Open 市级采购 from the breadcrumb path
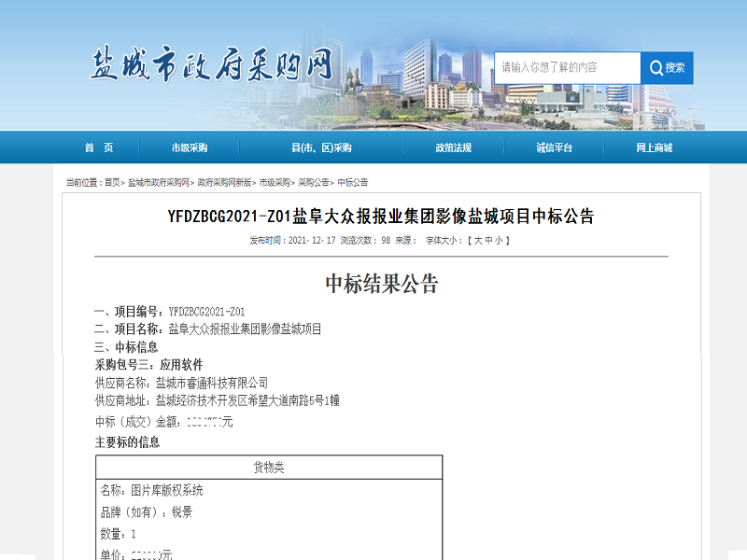 [x=276, y=183]
